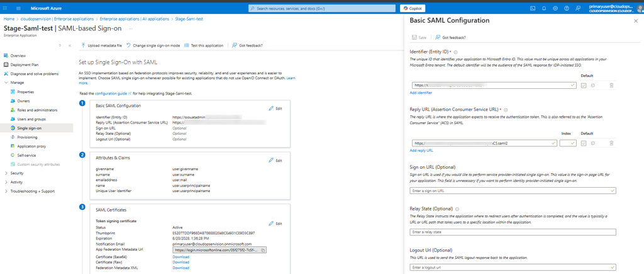The height and width of the screenshot is (274, 644).
Task: Open the notifications bell
Action: tap(544, 8)
